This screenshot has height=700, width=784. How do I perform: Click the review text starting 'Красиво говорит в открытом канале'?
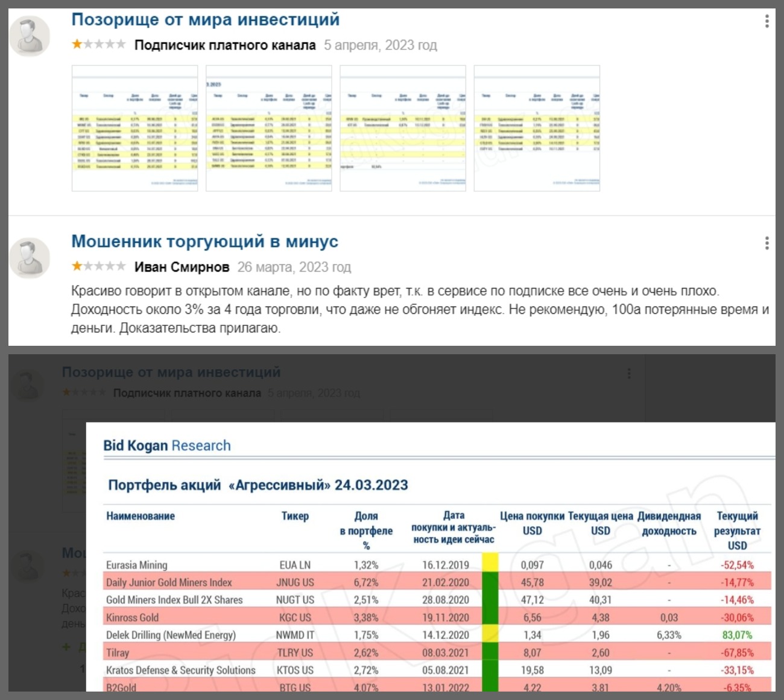point(420,310)
